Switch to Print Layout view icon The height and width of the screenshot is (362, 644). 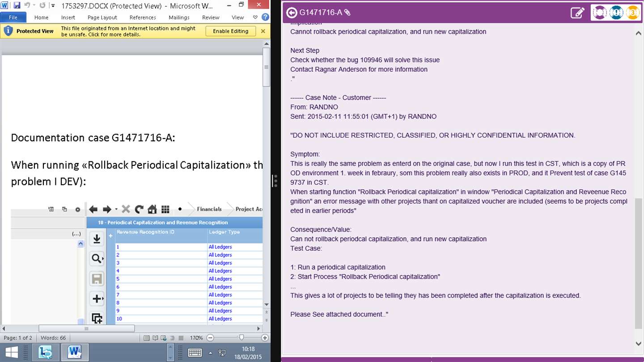pos(147,338)
